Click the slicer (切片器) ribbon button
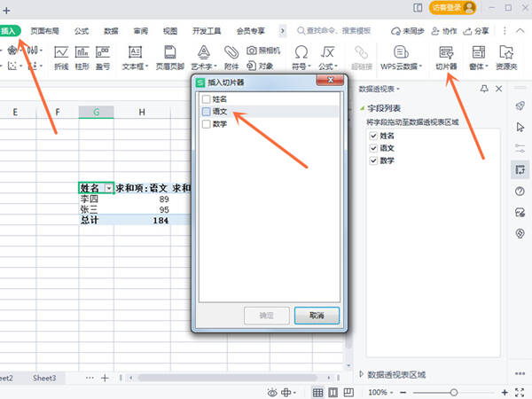Screen dimensions: 532x399 coord(446,58)
